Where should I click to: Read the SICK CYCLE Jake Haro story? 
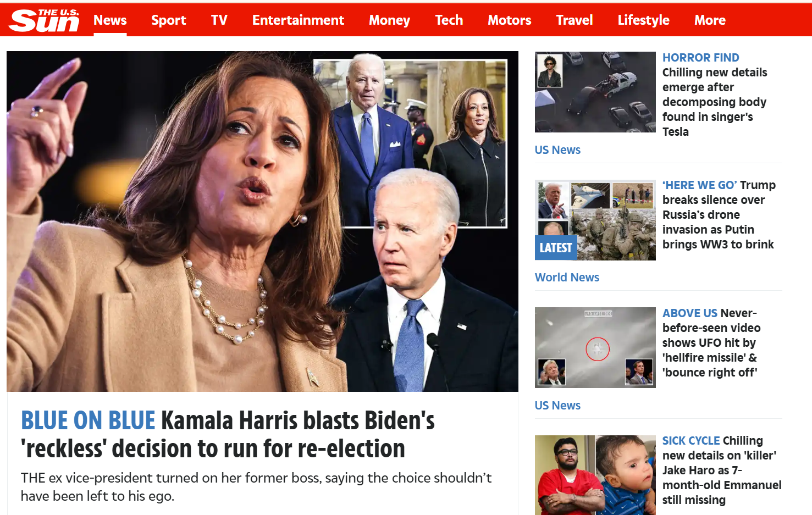pyautogui.click(x=722, y=470)
